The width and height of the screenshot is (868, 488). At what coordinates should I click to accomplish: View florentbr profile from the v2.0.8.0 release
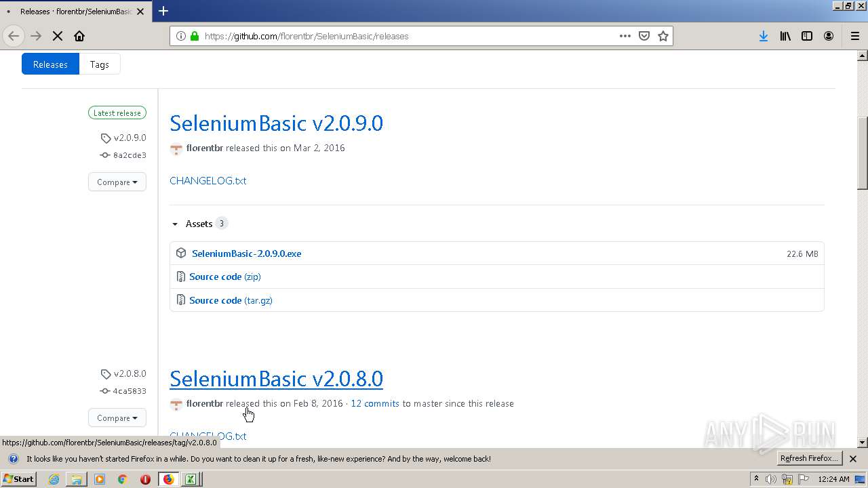[x=205, y=403]
